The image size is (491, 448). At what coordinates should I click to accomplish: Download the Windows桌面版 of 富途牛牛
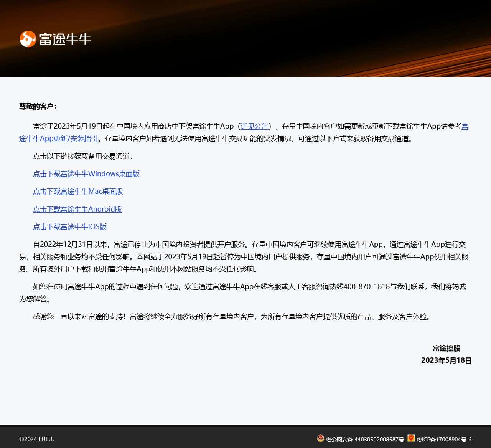point(86,174)
